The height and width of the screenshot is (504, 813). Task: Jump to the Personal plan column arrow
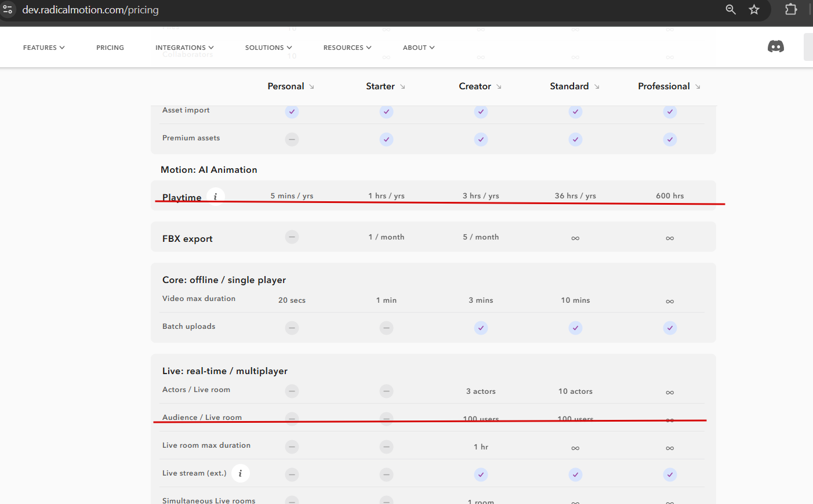click(x=311, y=87)
